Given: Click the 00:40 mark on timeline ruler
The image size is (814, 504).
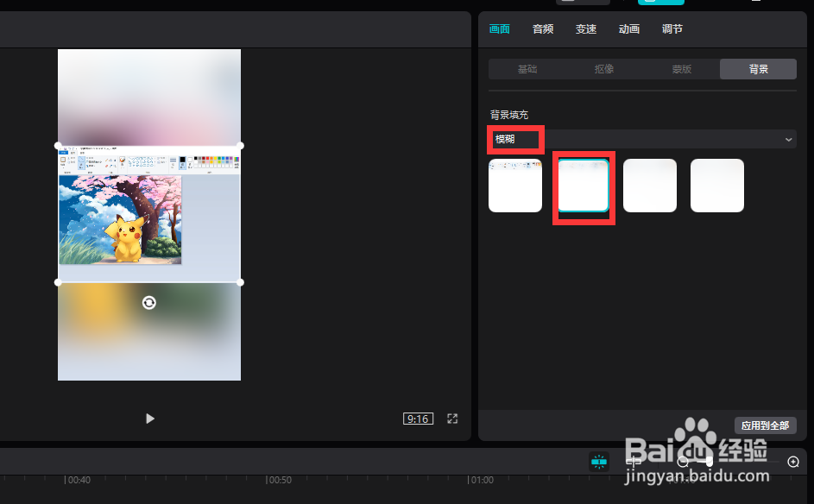Looking at the screenshot, I should tap(78, 480).
